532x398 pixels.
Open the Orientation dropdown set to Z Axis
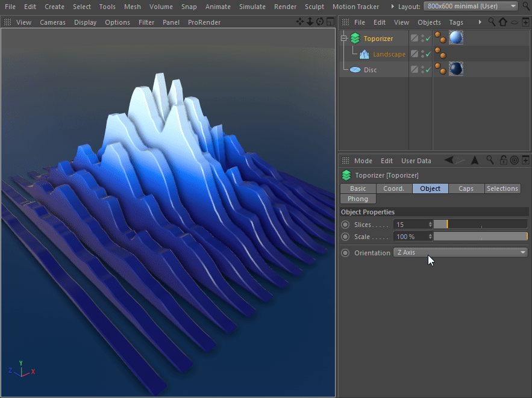point(461,252)
